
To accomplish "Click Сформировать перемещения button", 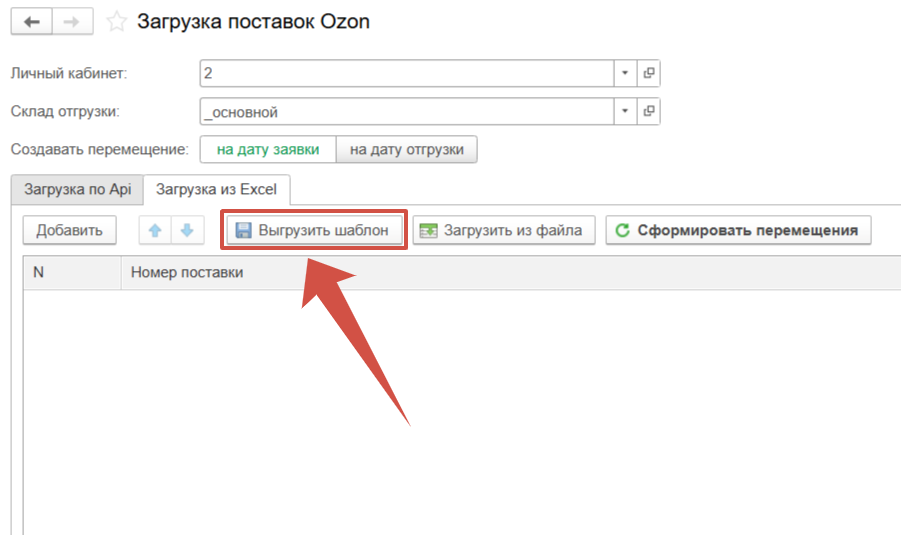I will point(738,230).
